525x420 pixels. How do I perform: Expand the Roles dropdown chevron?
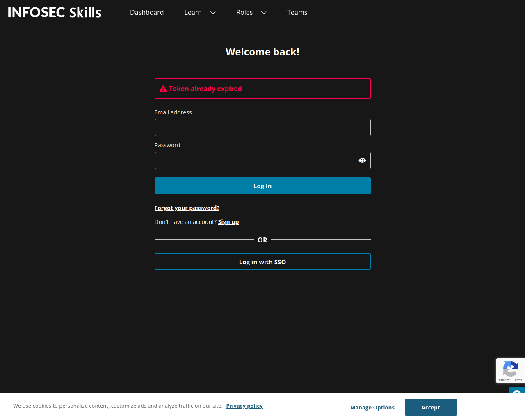point(264,13)
